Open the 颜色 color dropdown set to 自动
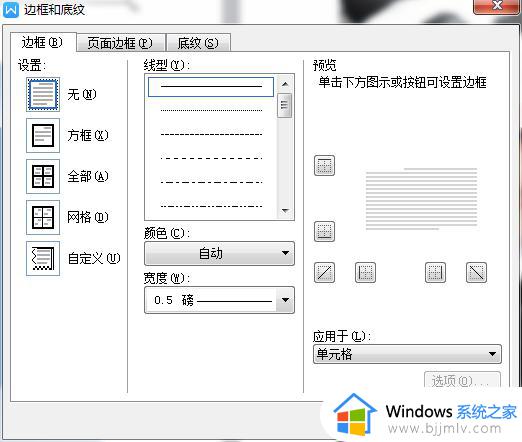Screen dimensions: 522x442 (219, 253)
